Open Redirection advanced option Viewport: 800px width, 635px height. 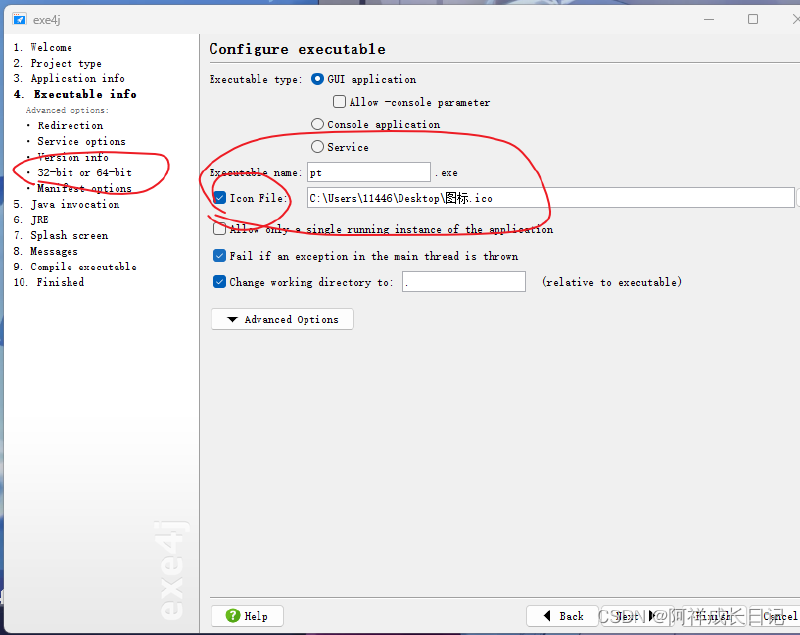click(x=70, y=125)
